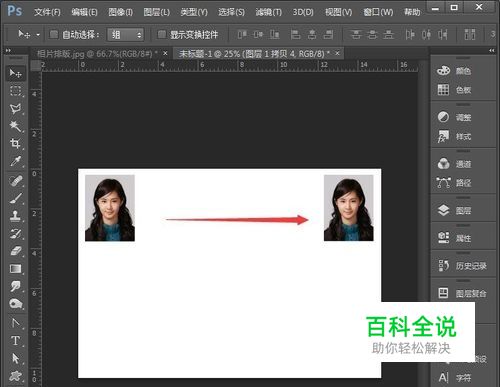Click Align Right Edges in options bar

[x=328, y=34]
